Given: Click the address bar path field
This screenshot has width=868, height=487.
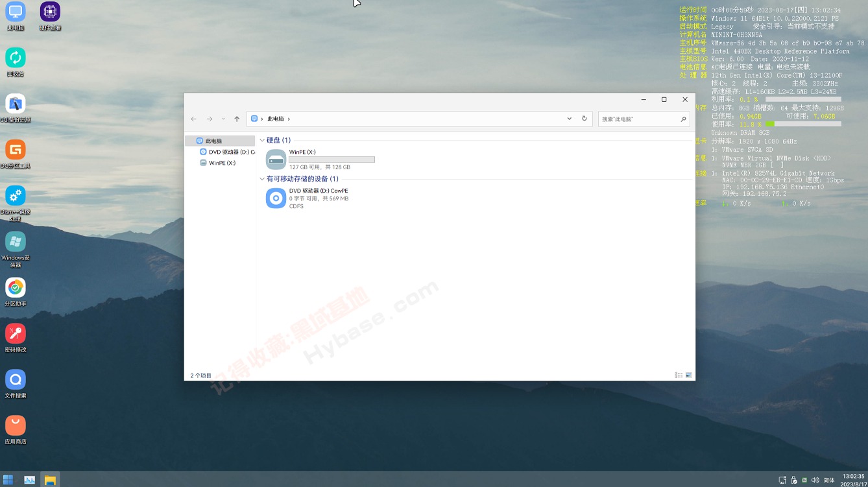Looking at the screenshot, I should (x=420, y=119).
